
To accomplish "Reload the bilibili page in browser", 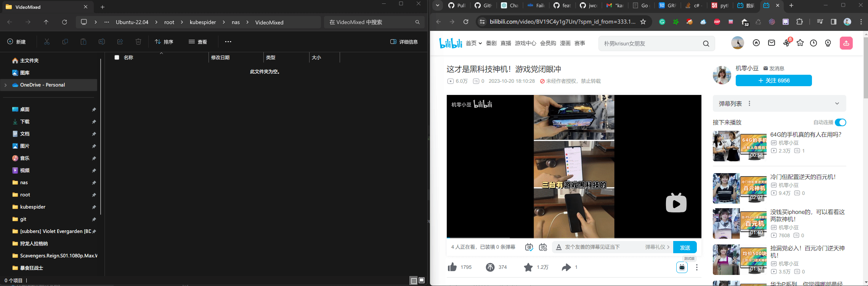I will [x=466, y=22].
